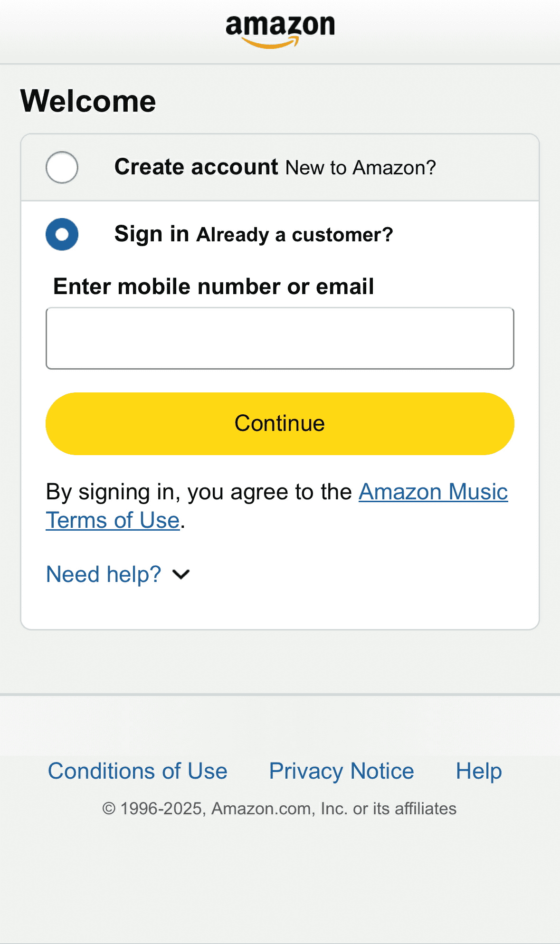Click the Amazon.com copyright text
Screen dimensions: 560x944
[x=279, y=809]
